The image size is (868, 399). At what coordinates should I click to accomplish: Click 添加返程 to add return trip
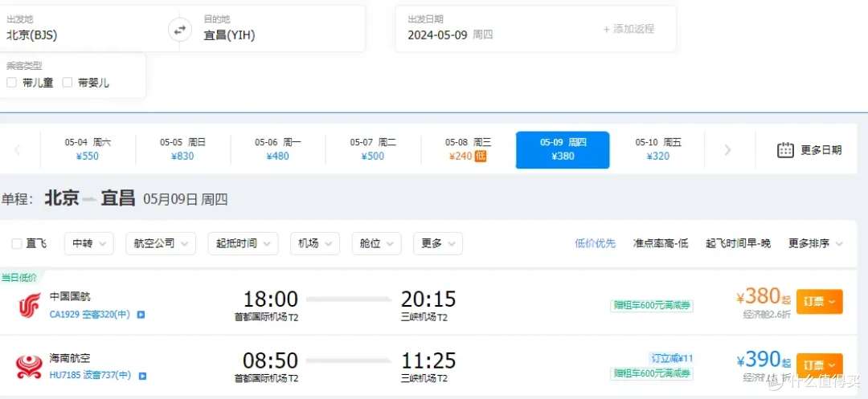click(x=628, y=29)
